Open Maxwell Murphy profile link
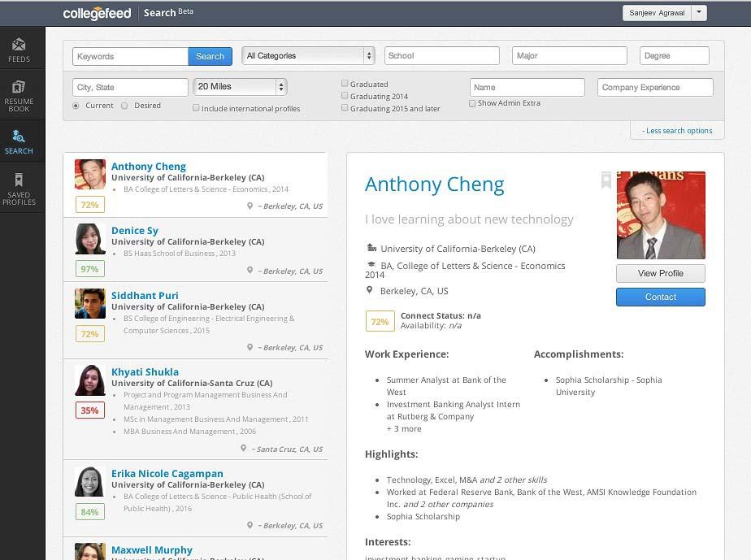 [x=152, y=550]
